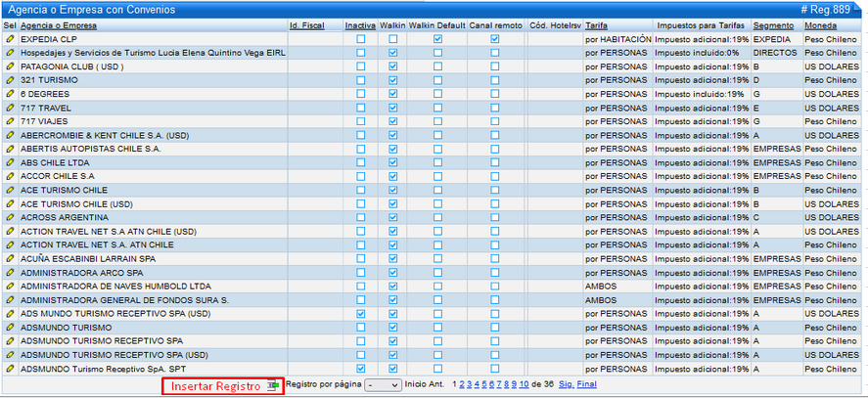
Task: Open pencil icon for ACTION TRAVEL NET S.A. ATN CHILE
Action: (x=10, y=244)
